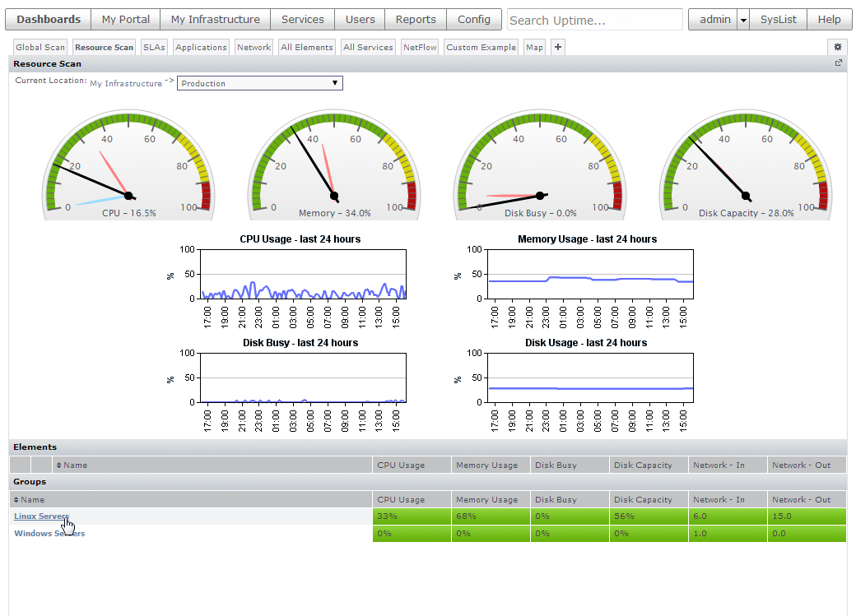Open the Custom Example tab
The height and width of the screenshot is (616, 856).
pos(481,48)
